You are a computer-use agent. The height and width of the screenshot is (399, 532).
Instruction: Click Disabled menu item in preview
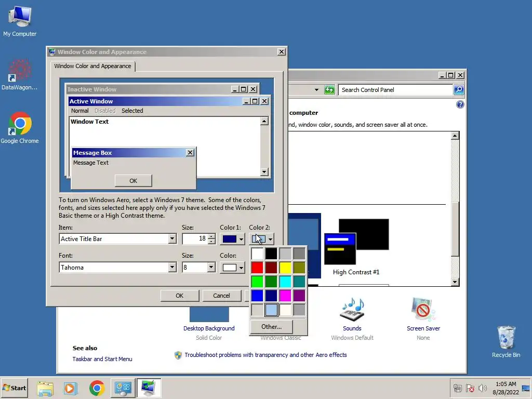point(105,111)
